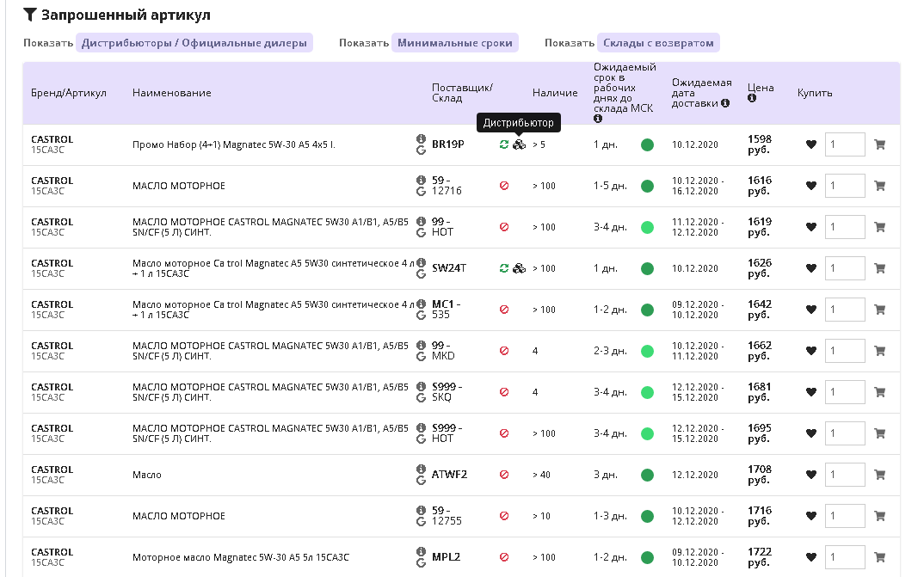Click Цена column header
This screenshot has width=924, height=577.
click(761, 88)
